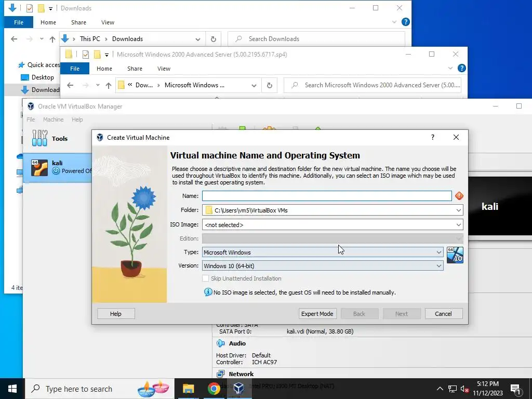Viewport: 532px width, 399px height.
Task: Open the ISO Image dropdown
Action: pos(458,225)
